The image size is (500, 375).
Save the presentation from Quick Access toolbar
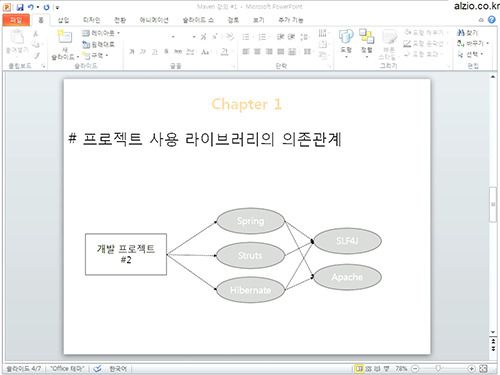[x=20, y=7]
